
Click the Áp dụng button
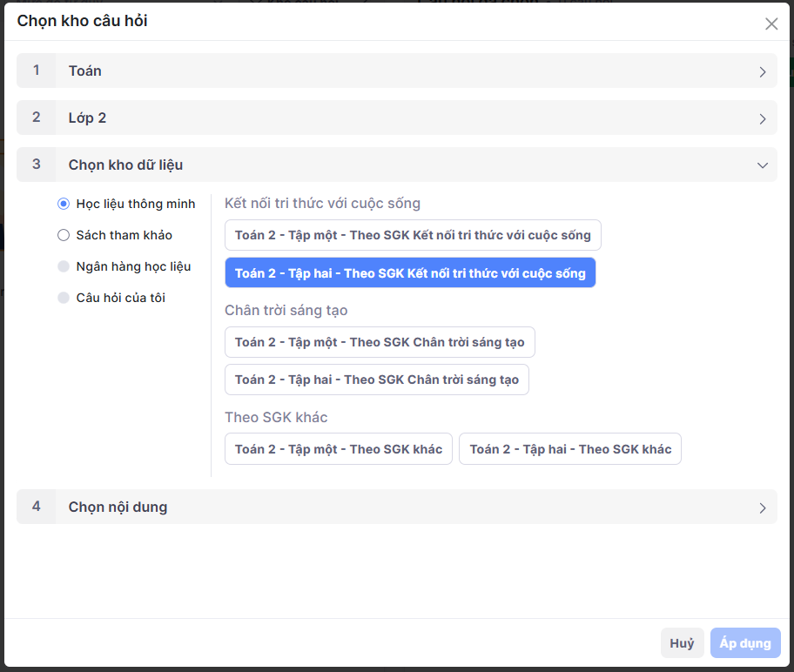(745, 643)
